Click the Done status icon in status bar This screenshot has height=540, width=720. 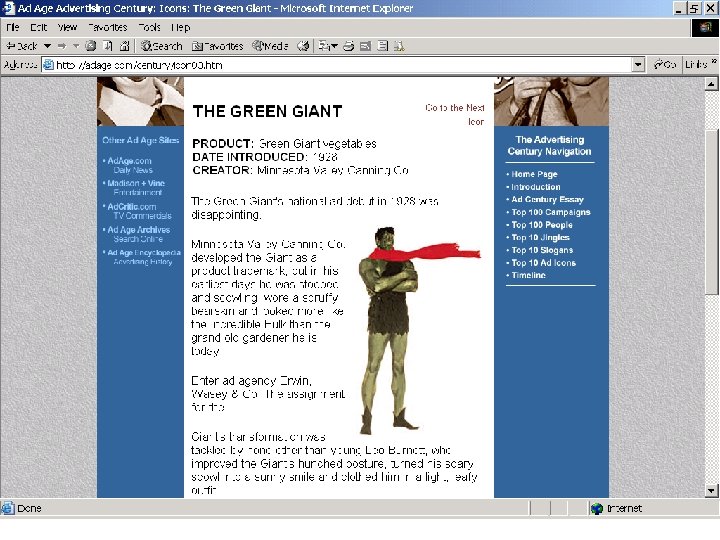[7, 508]
